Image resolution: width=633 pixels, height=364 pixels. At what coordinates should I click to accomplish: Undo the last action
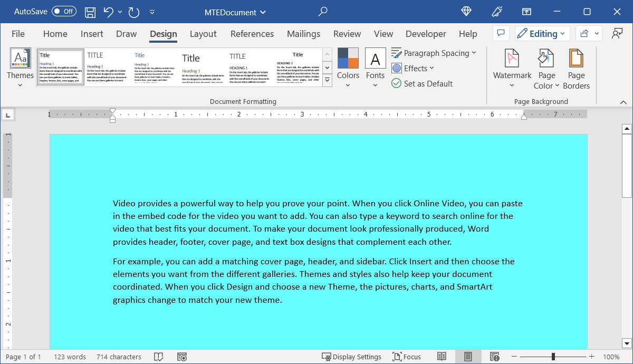point(108,12)
